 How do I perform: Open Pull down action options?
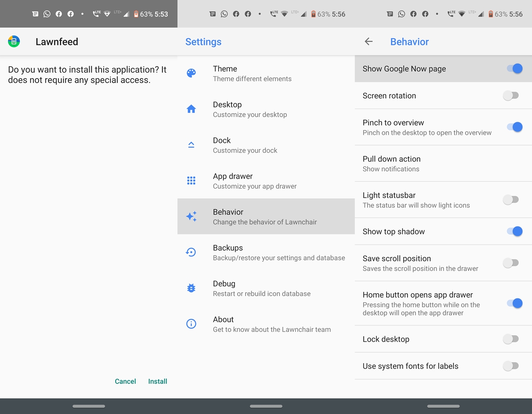coord(443,163)
